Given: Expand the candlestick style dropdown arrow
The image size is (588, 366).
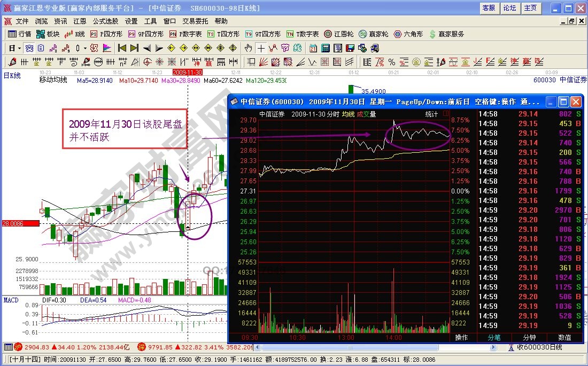Looking at the screenshot, I should tap(85, 48).
